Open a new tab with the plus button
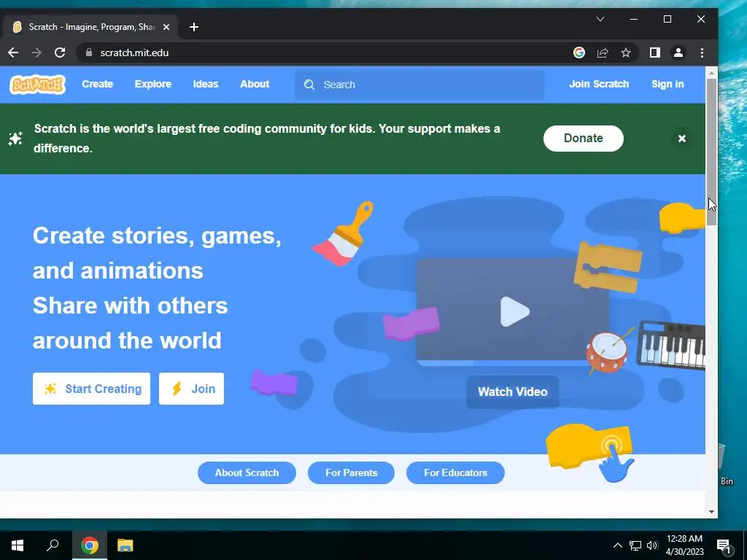Screen dimensions: 747x560 (x=194, y=27)
